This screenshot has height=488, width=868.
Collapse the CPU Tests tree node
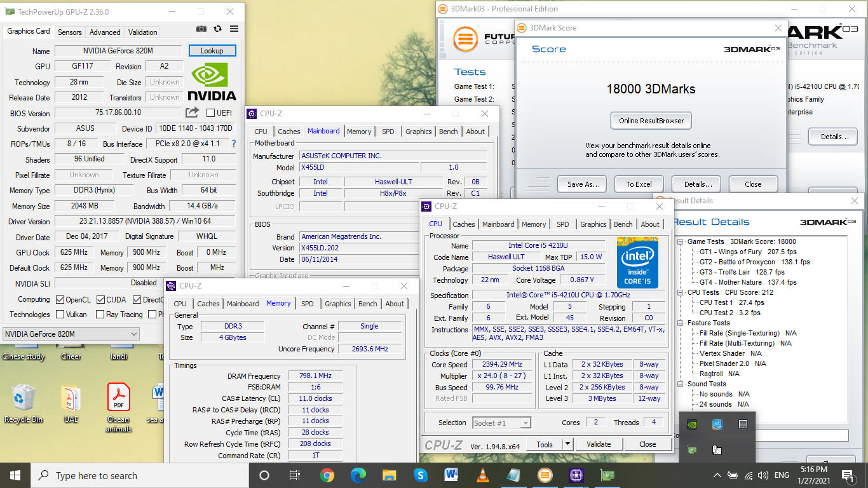[681, 292]
